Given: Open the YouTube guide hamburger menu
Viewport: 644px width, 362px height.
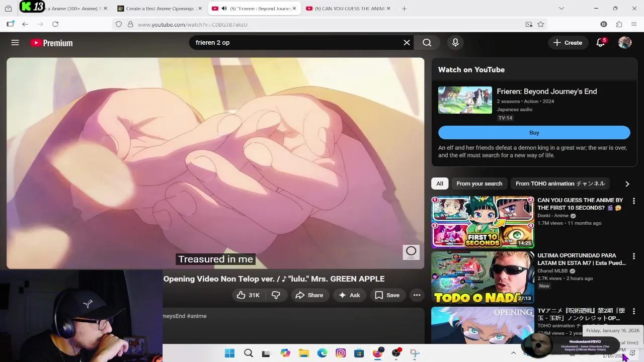Looking at the screenshot, I should 15,43.
